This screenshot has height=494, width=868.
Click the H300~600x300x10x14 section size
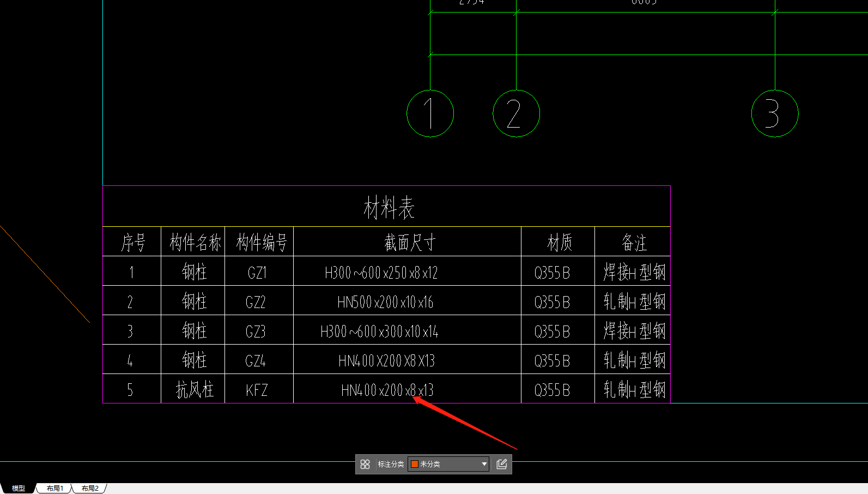click(x=379, y=331)
